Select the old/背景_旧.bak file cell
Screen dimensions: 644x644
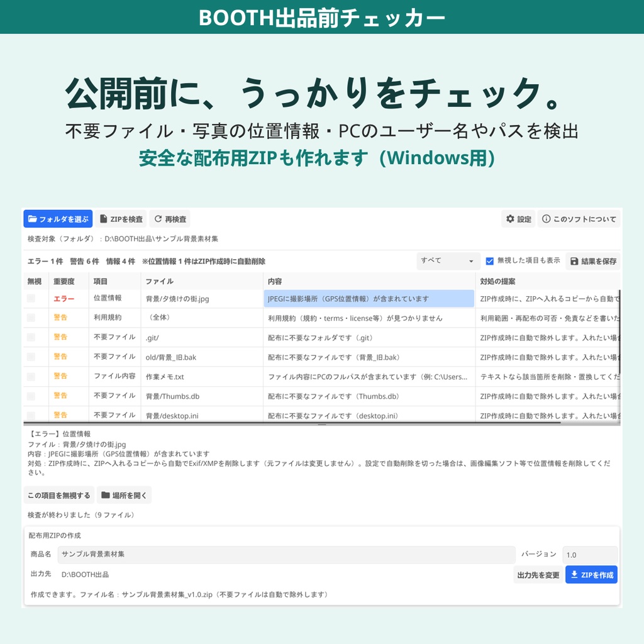tap(202, 357)
